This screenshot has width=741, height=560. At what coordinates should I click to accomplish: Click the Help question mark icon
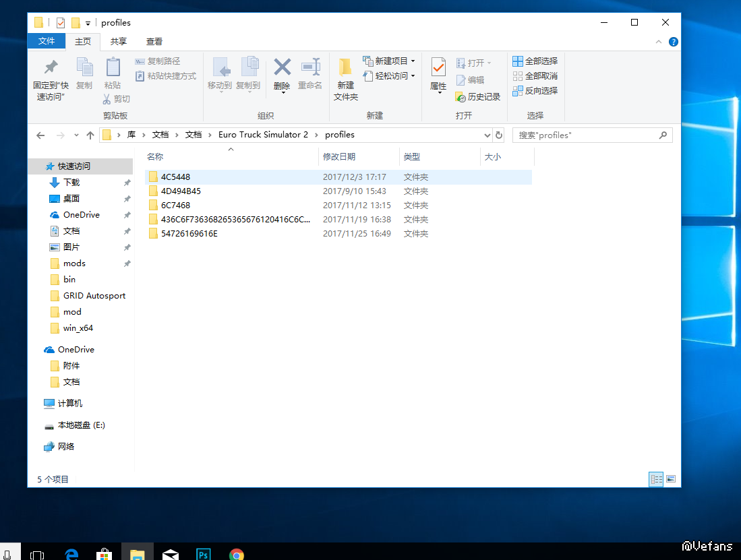(673, 42)
